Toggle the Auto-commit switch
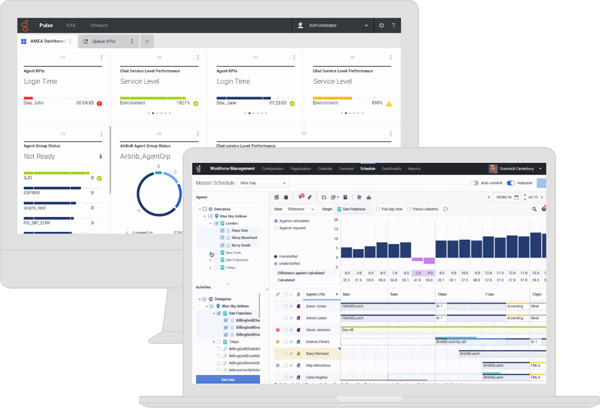The image size is (600, 408). [475, 184]
